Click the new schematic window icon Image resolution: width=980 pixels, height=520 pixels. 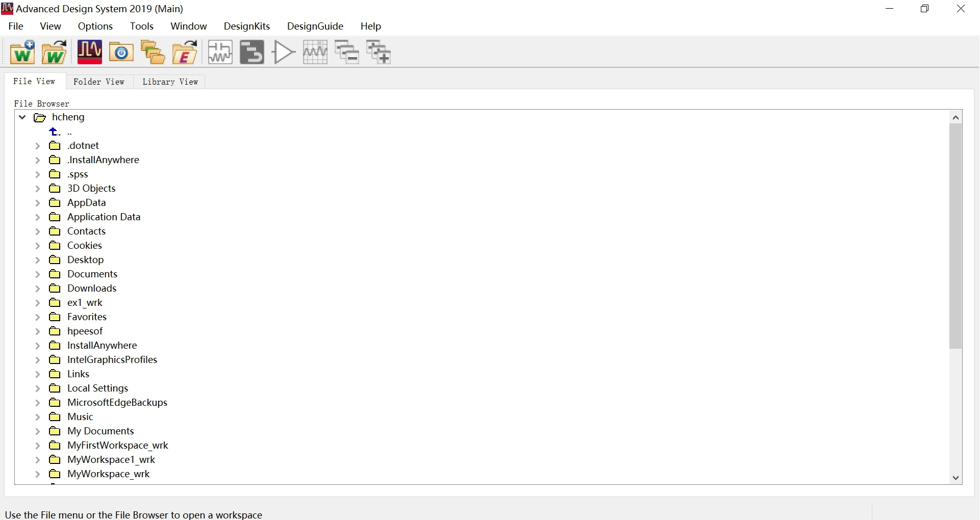220,52
